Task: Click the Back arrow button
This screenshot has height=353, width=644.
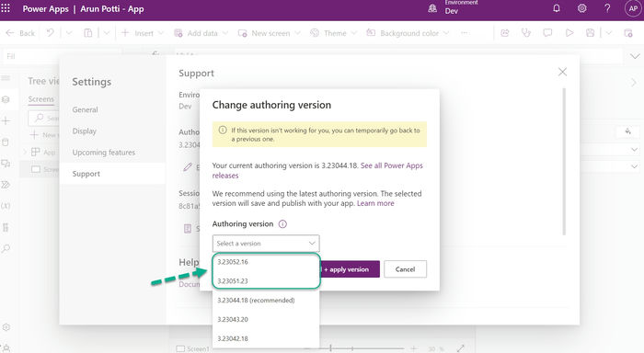Action: coord(20,33)
